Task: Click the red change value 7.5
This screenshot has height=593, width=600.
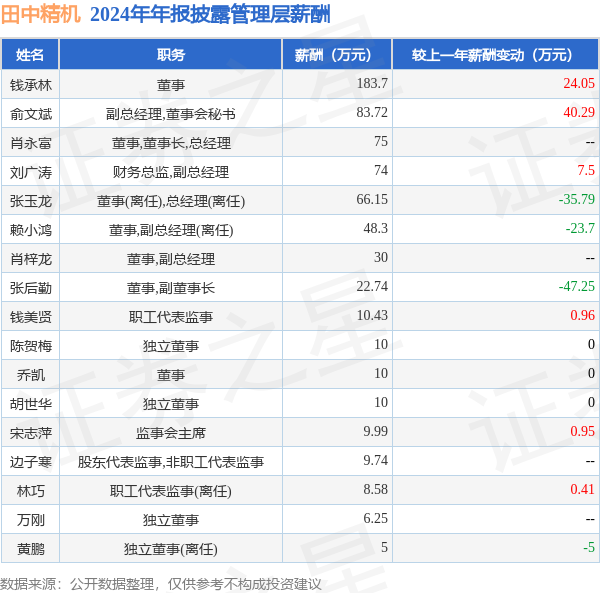Action: tap(586, 170)
